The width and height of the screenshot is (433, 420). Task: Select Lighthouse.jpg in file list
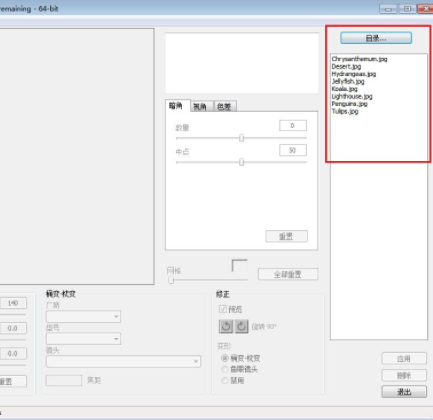click(352, 96)
